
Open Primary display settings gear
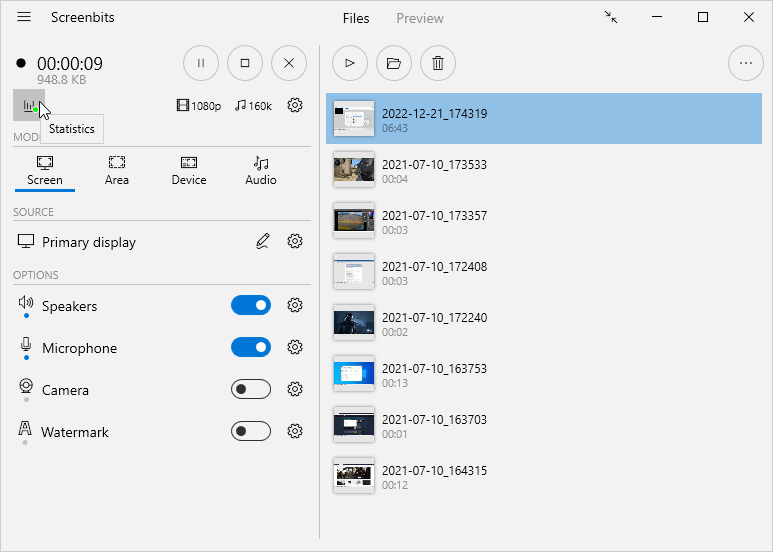[x=295, y=241]
